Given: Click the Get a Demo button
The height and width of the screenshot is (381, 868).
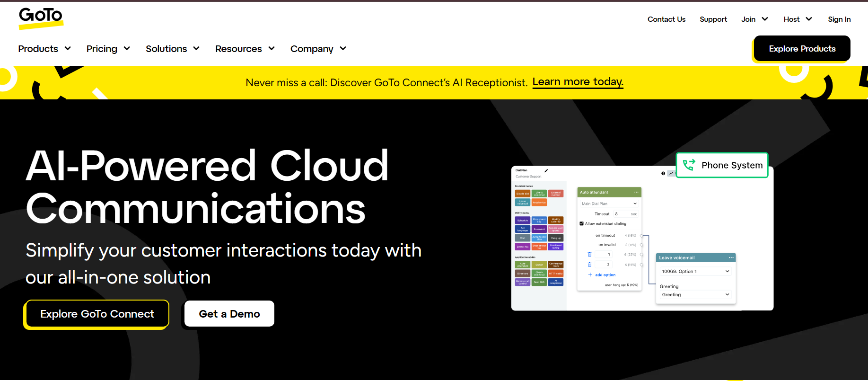Looking at the screenshot, I should point(229,314).
